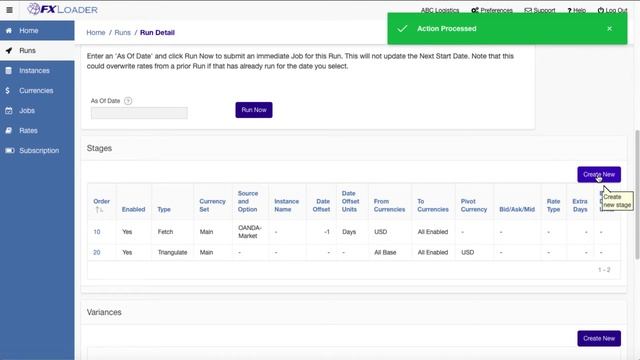
Task: Sort by the Order column arrows
Action: (x=99, y=209)
